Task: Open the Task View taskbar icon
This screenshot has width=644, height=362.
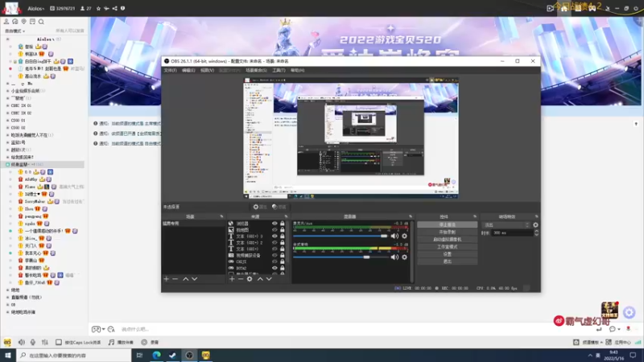Action: tap(139, 356)
